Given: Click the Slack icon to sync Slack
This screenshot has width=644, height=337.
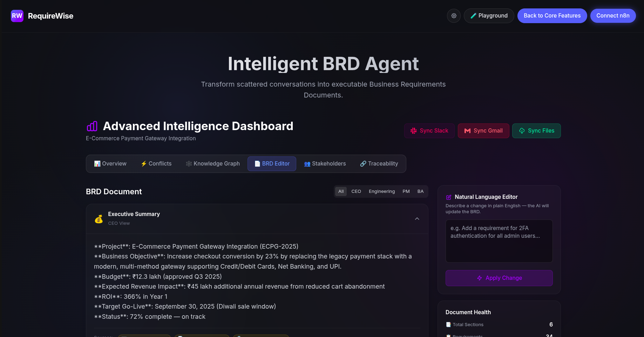Looking at the screenshot, I should coord(413,131).
